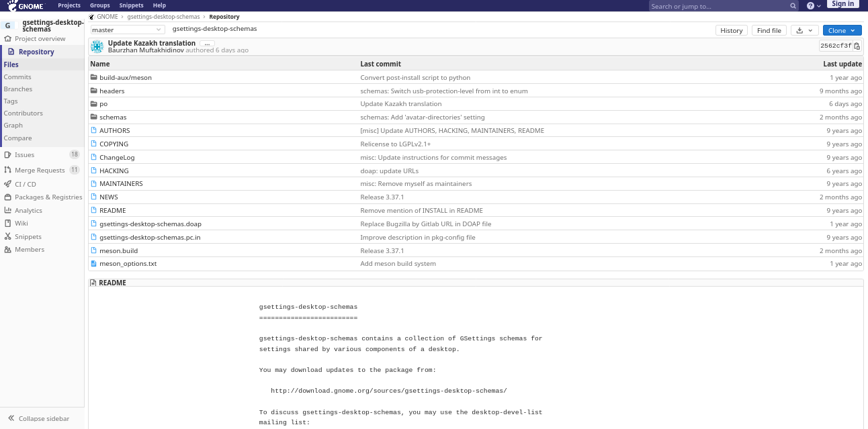Image resolution: width=868 pixels, height=429 pixels.
Task: Click the file icon next to COPYING
Action: pos(93,144)
